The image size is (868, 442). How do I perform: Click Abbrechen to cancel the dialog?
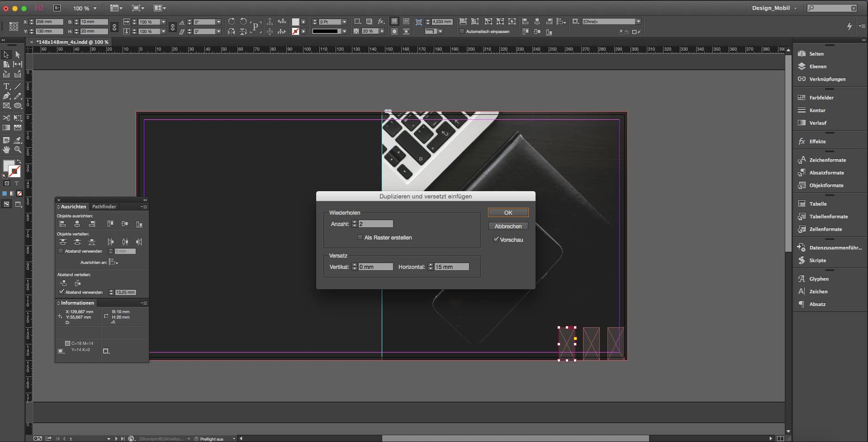point(508,226)
